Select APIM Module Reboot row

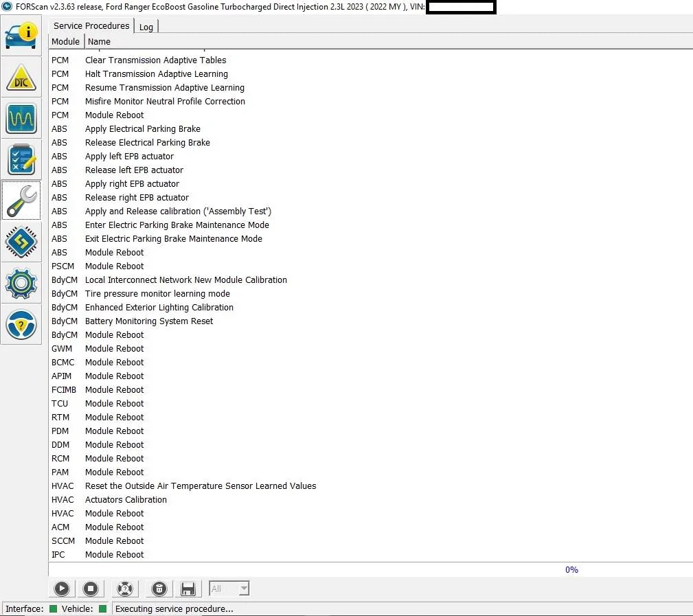[370, 376]
